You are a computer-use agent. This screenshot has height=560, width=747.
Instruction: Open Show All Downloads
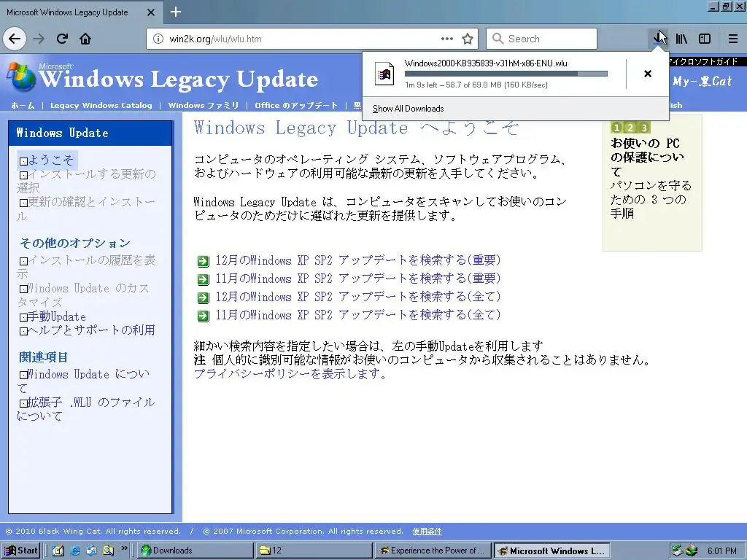pos(408,109)
